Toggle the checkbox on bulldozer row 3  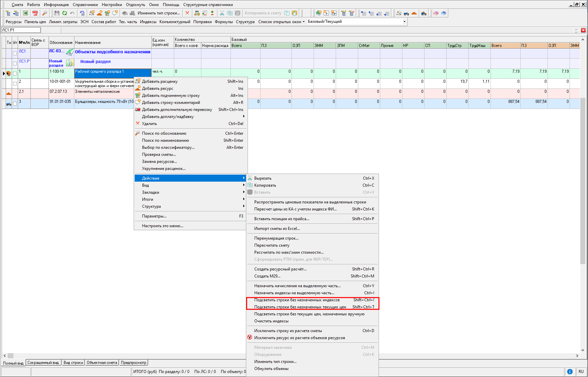pos(15,104)
